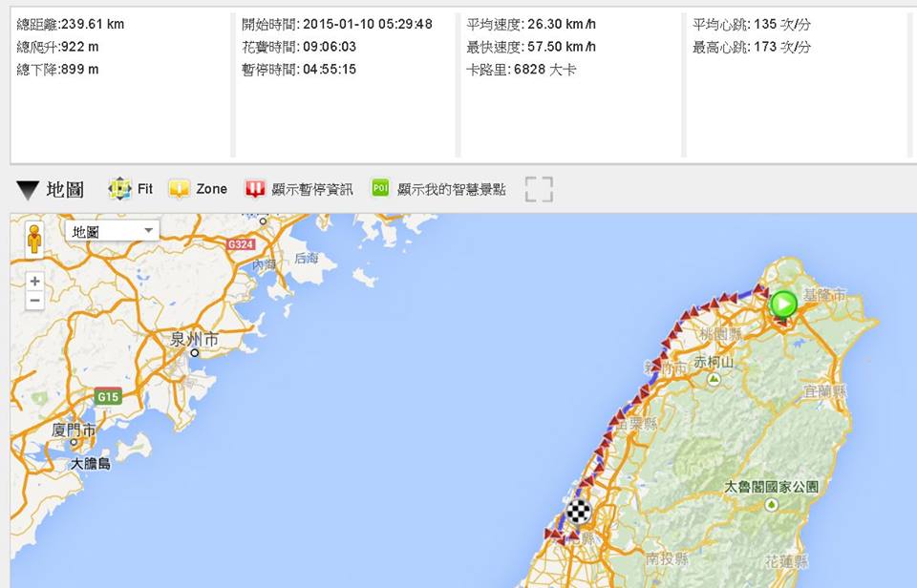Click the checkered finish flag marker
This screenshot has height=588, width=917.
pos(578,512)
